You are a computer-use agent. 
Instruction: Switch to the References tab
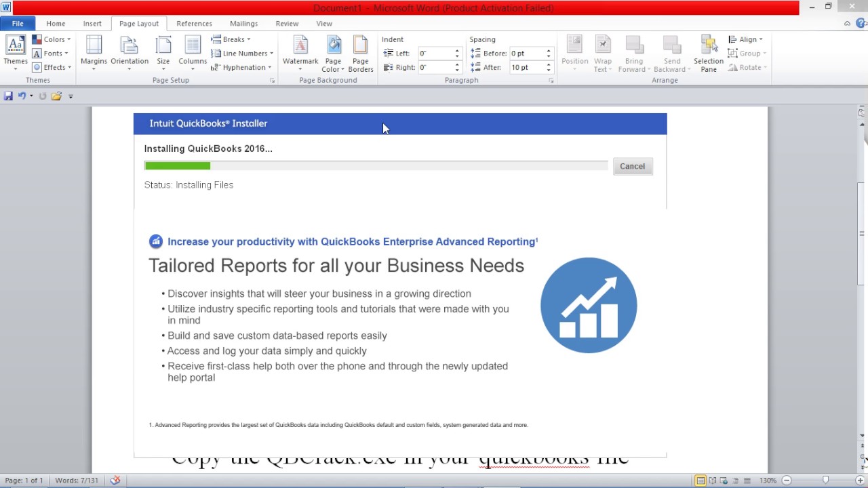(x=194, y=24)
